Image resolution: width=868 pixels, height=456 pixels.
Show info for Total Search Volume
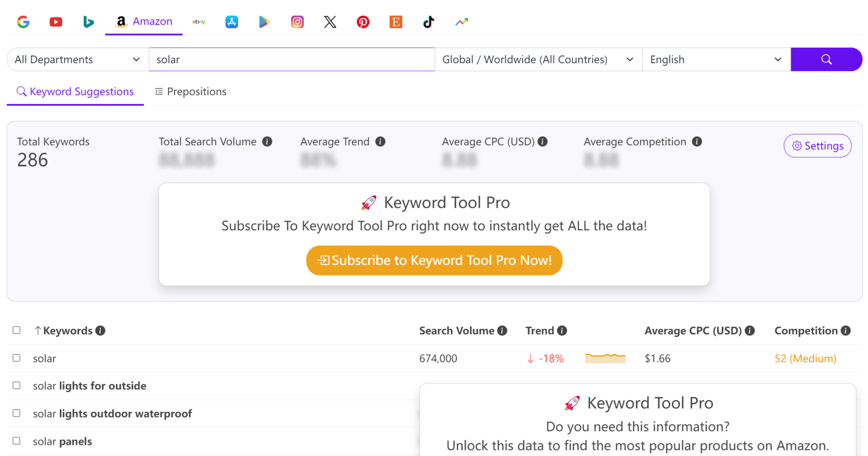click(x=267, y=142)
